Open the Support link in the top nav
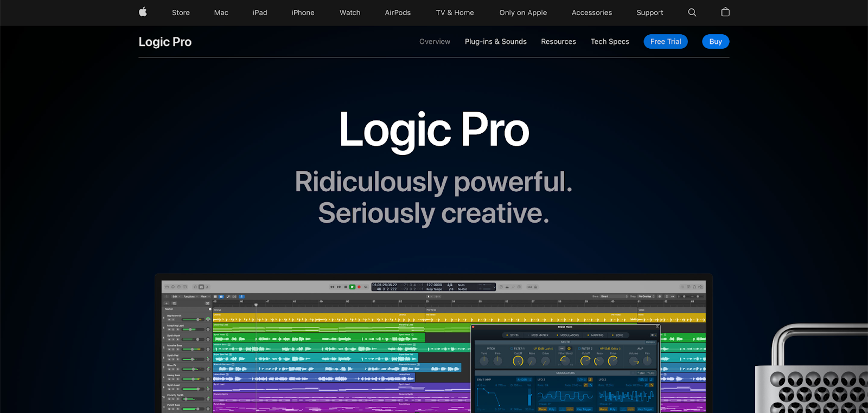This screenshot has height=413, width=868. [x=650, y=12]
